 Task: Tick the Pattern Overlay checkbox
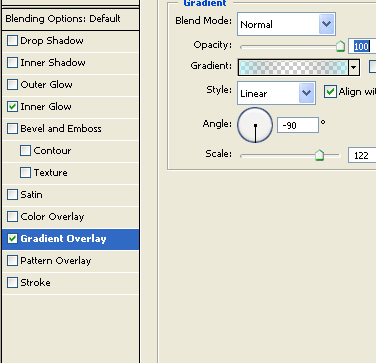(x=12, y=261)
